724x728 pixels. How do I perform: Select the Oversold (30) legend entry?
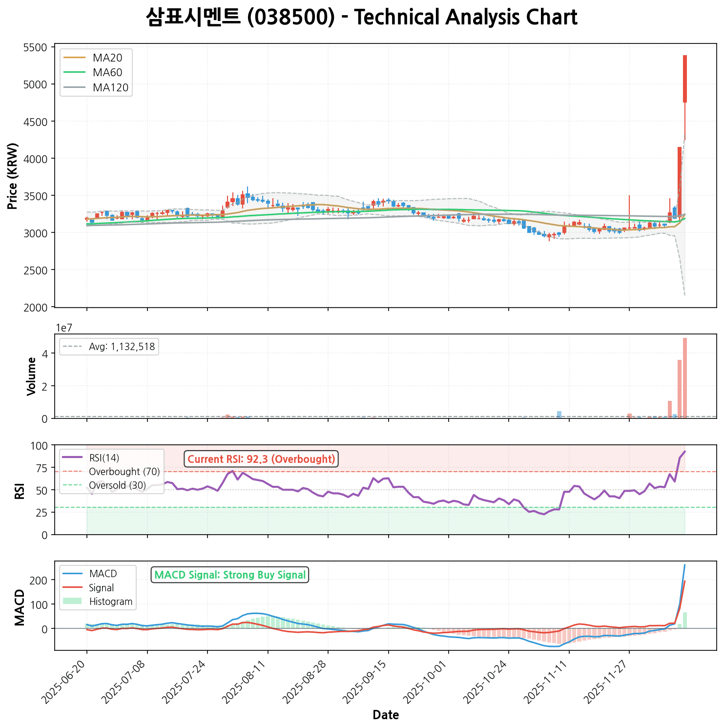[117, 485]
